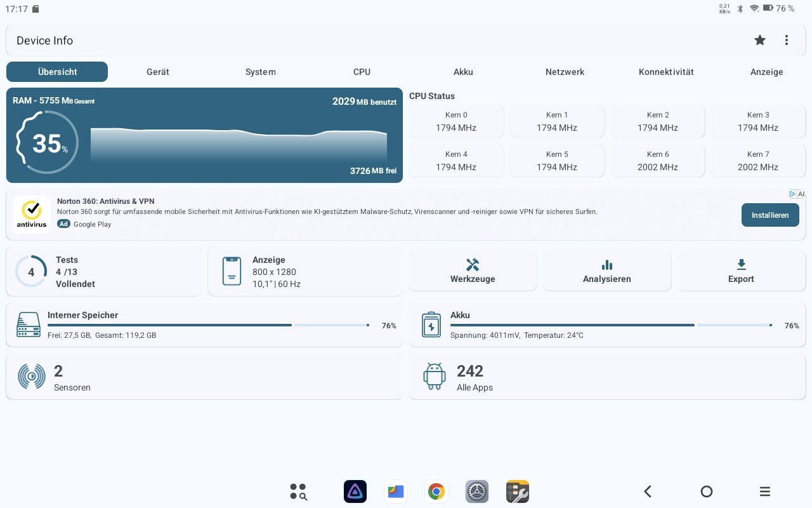Open the Anzeige tab

767,72
